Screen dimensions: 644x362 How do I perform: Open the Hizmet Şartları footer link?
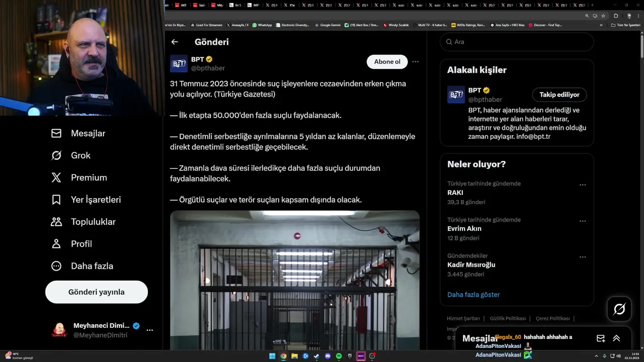(x=463, y=318)
